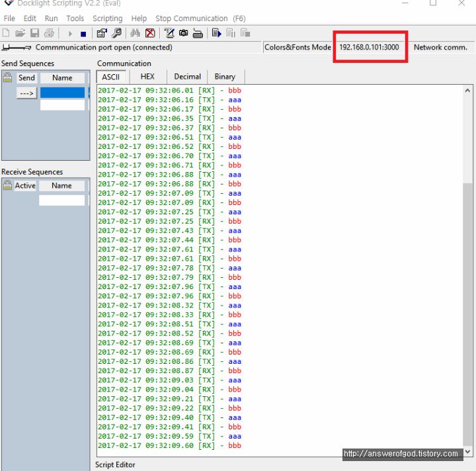Click the empty second send sequence row
Image resolution: width=476 pixels, height=471 pixels.
(63, 105)
